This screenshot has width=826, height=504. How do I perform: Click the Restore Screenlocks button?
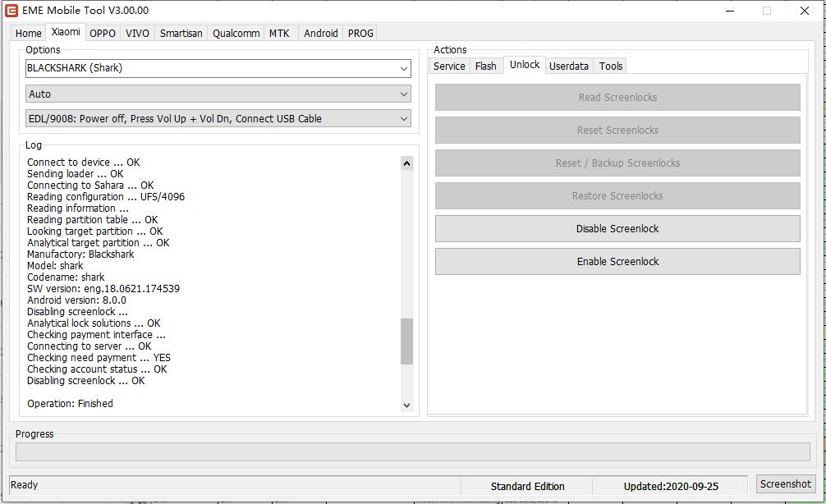click(617, 196)
